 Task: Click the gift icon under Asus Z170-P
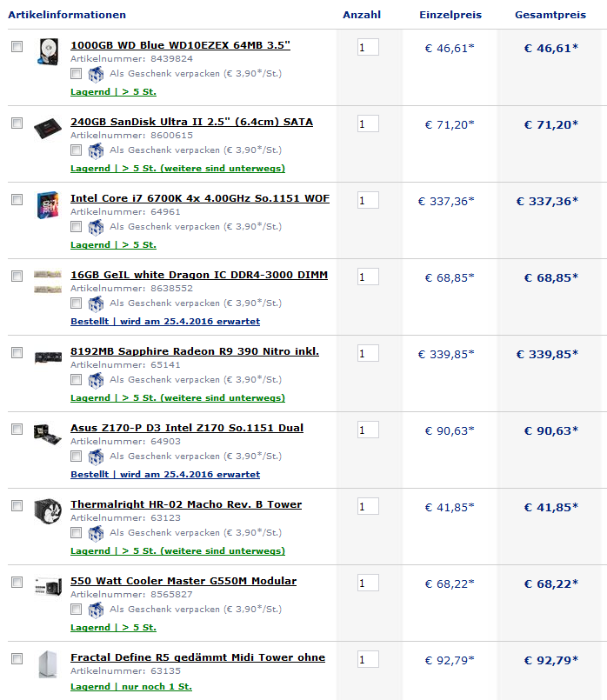tap(96, 457)
